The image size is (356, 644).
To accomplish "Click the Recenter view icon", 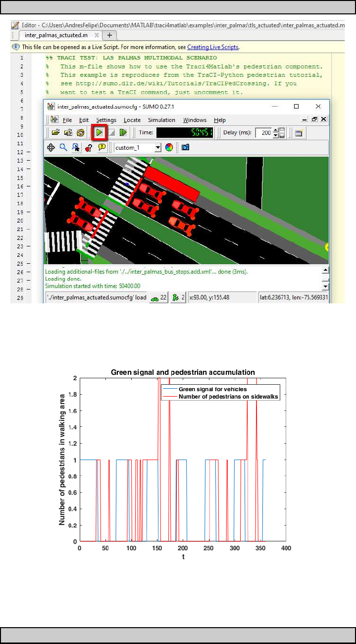I will tap(51, 147).
